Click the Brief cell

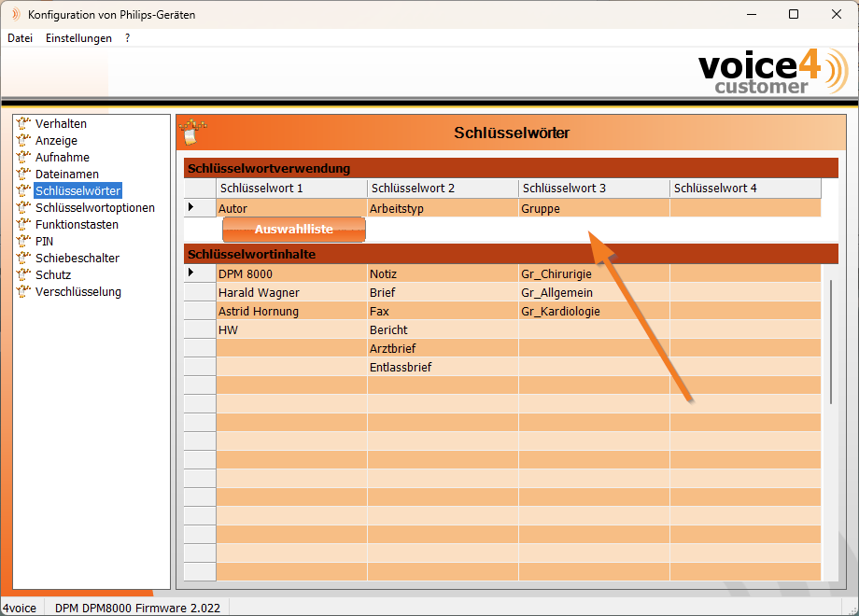coord(443,292)
